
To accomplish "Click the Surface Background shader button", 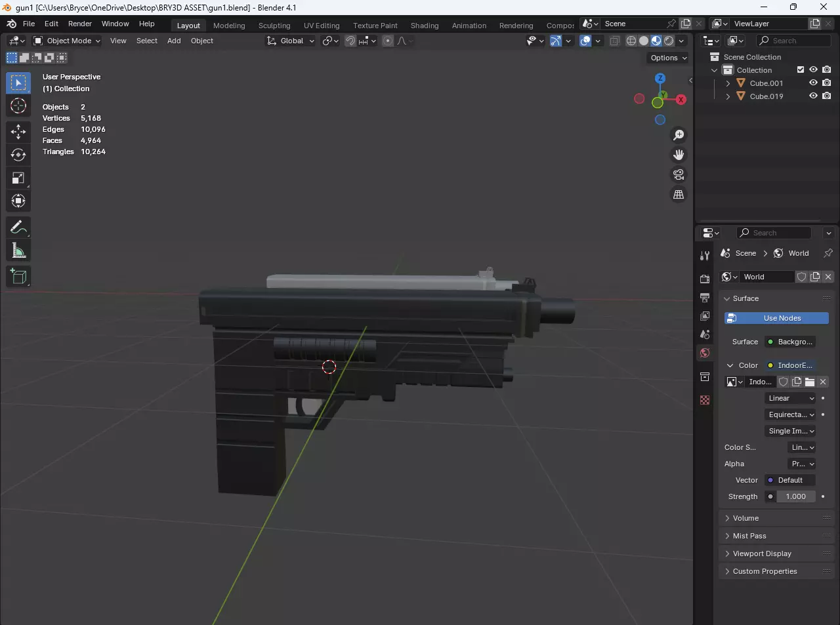I will click(x=790, y=342).
